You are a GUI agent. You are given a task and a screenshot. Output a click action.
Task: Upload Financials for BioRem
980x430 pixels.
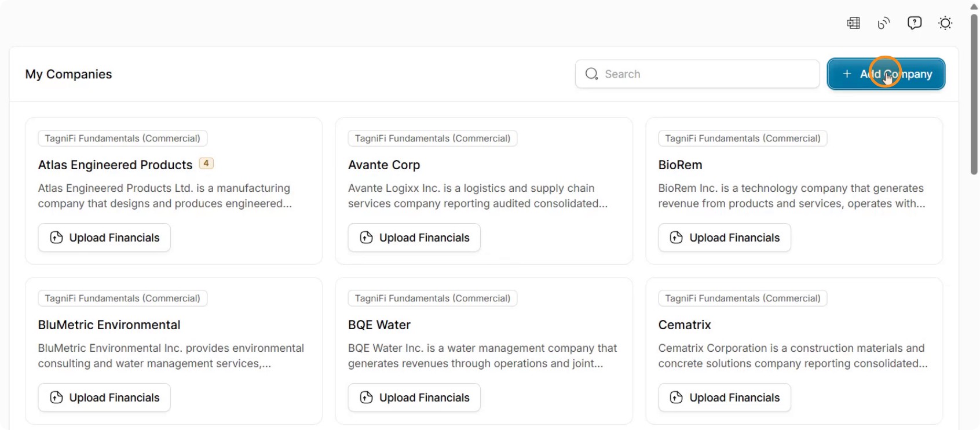(725, 238)
